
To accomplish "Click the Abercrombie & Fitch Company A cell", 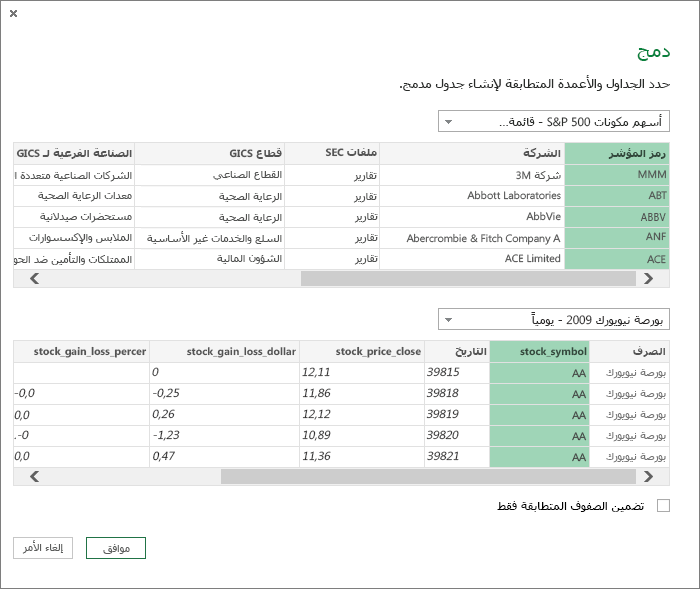I will tap(472, 238).
